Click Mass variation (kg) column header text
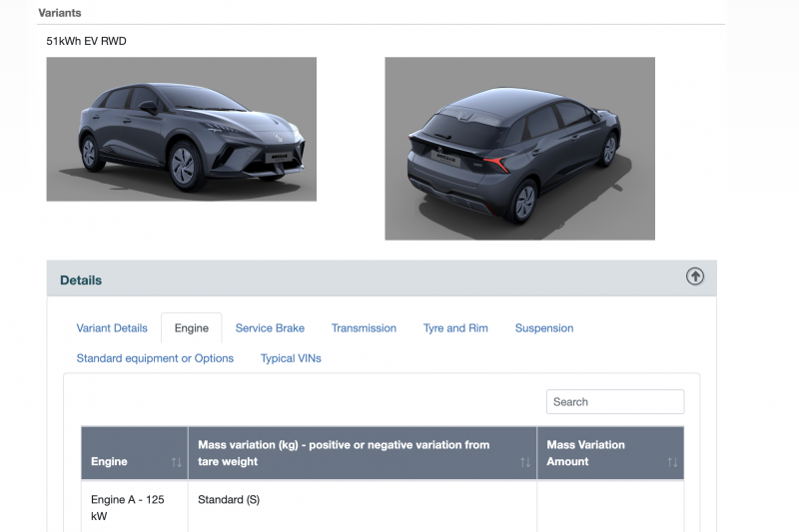The width and height of the screenshot is (799, 532). (x=344, y=453)
